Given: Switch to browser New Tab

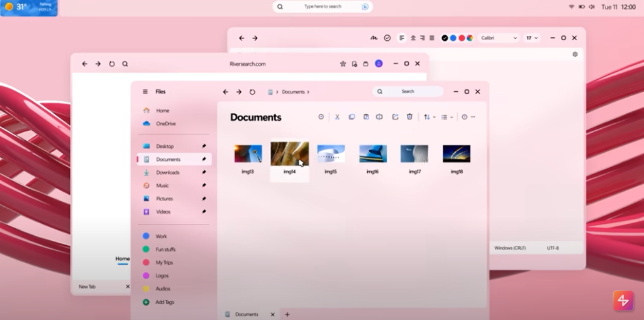Looking at the screenshot, I should click(x=87, y=287).
